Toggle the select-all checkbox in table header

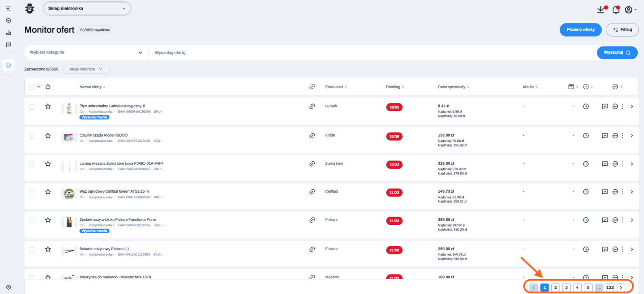(x=32, y=87)
